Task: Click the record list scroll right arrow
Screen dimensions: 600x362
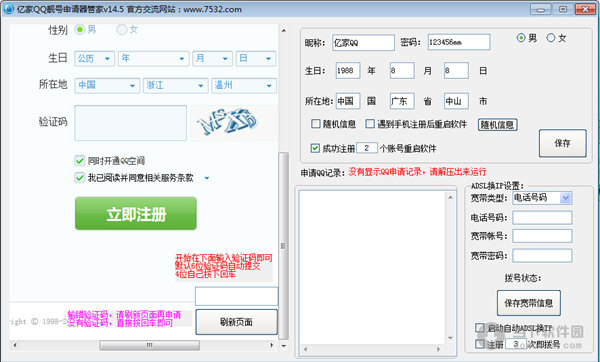Action: click(x=439, y=349)
